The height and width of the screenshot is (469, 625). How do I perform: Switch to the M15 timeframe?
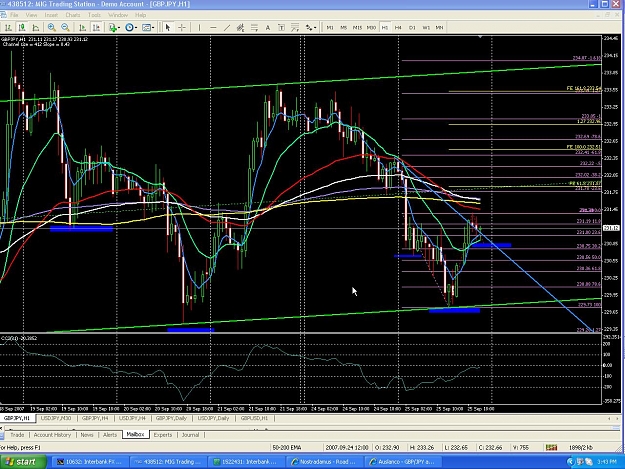tap(358, 27)
